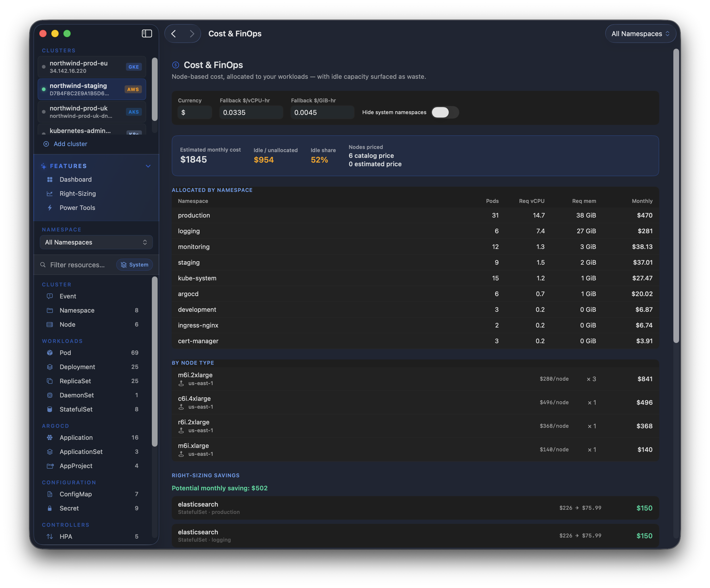Click the cert-manager namespace row
Viewport: 710px width, 588px height.
(415, 341)
